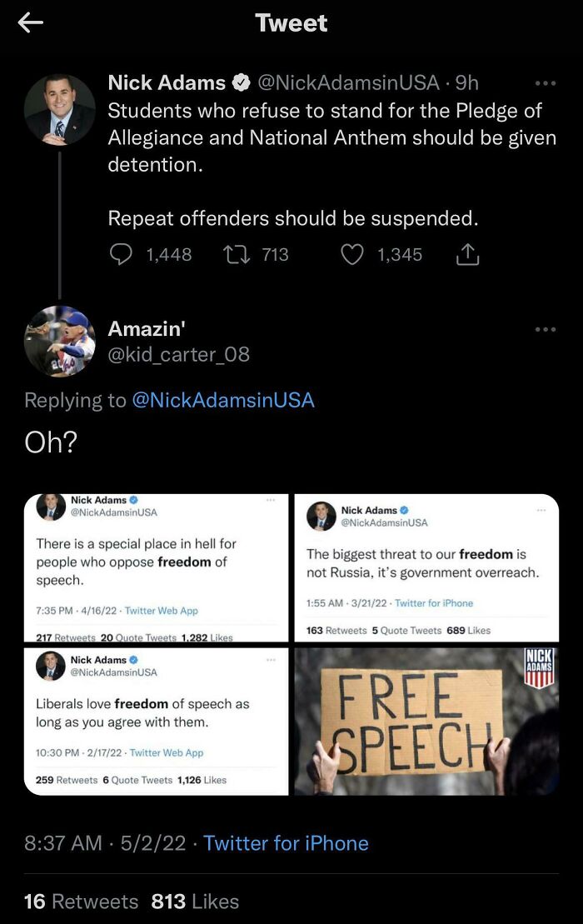The width and height of the screenshot is (583, 924).
Task: Open the share icon on Nick Adams' tweet
Action: (466, 254)
